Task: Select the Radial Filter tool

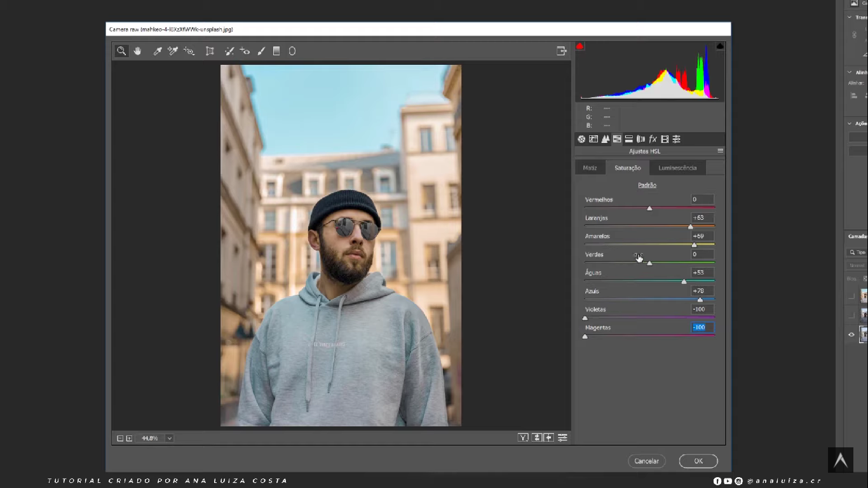Action: (x=292, y=51)
